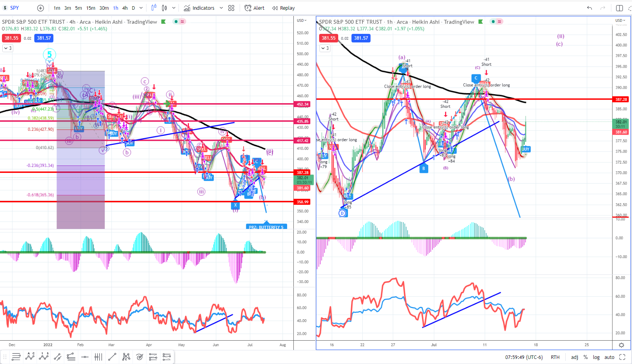Select the candlestick chart type icon
Viewport: 632px width, 364px height.
click(x=164, y=8)
